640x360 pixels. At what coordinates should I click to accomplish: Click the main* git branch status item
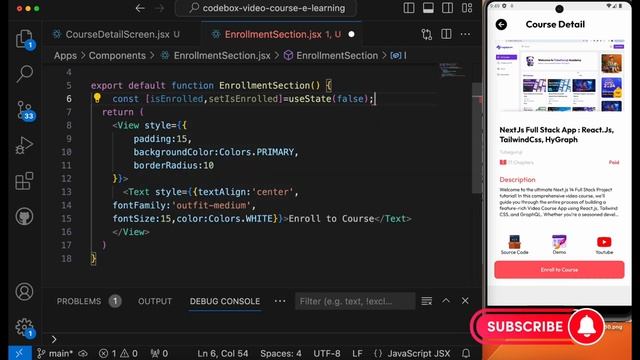pyautogui.click(x=55, y=353)
